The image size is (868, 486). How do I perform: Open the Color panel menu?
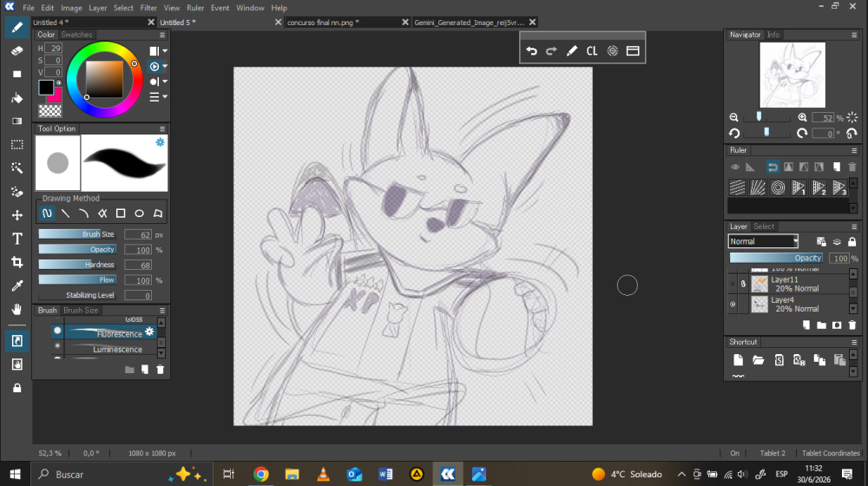[x=162, y=35]
